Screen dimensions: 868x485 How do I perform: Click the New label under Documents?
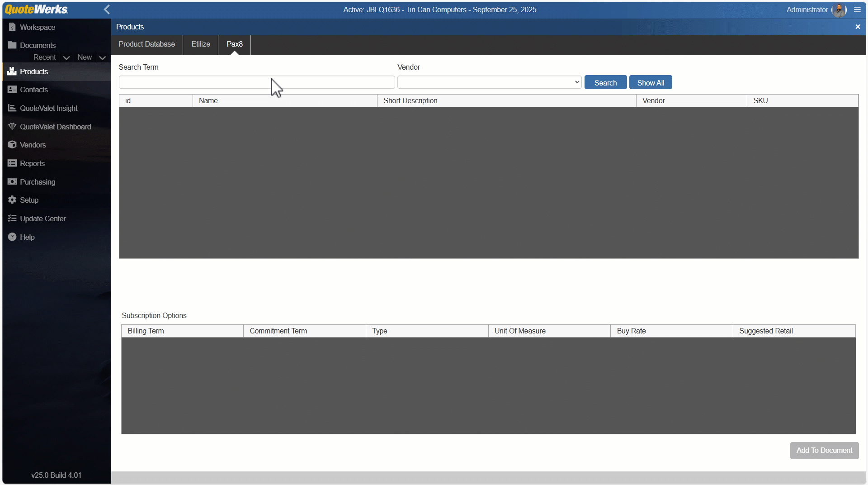(x=85, y=57)
